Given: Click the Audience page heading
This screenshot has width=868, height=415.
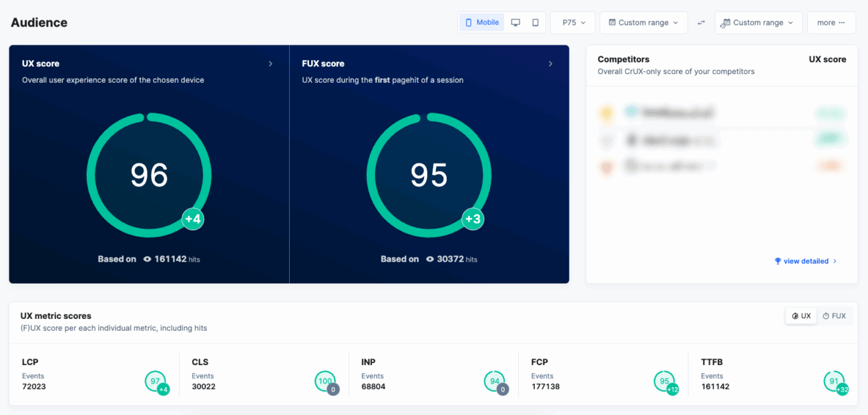Looking at the screenshot, I should pos(39,23).
